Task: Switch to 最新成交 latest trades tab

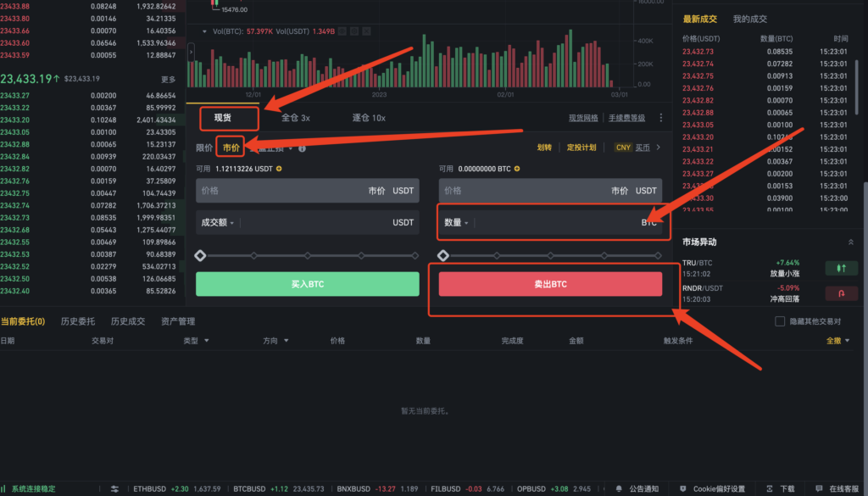Action: tap(699, 20)
